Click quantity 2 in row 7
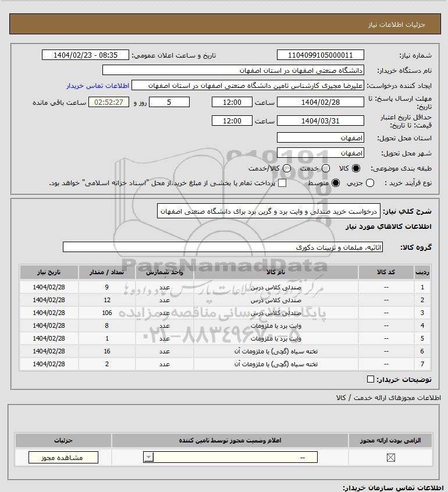448x492 pixels. pyautogui.click(x=107, y=364)
